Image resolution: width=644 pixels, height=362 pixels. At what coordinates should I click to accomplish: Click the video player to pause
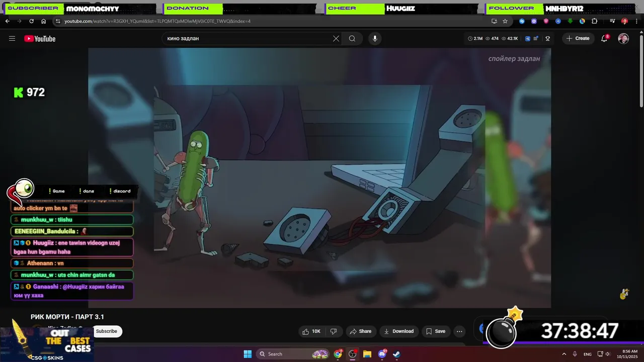[x=319, y=178]
